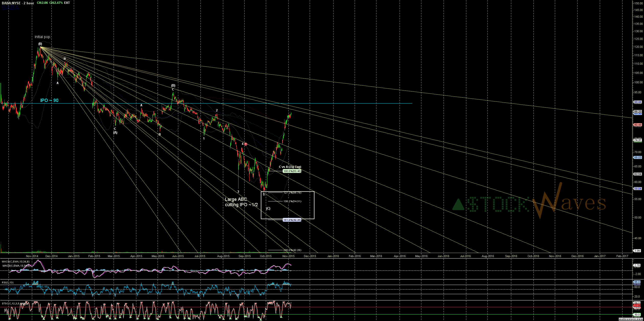Screen dimensions: 644x321
Task: Open the motivewave.com link
Action: click(630, 319)
